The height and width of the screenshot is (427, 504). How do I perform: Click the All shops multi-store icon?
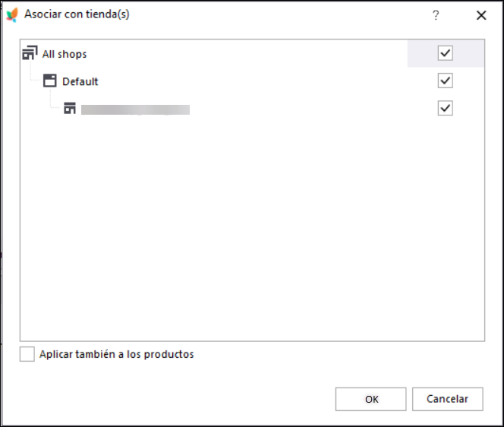click(30, 53)
